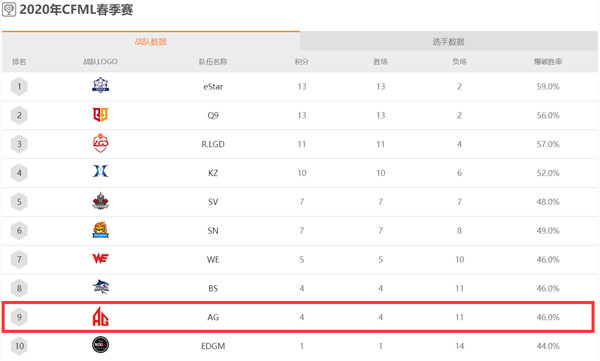Click the 59.0% win rate for eStar
Viewport: 600px width, 361px height.
[x=548, y=87]
